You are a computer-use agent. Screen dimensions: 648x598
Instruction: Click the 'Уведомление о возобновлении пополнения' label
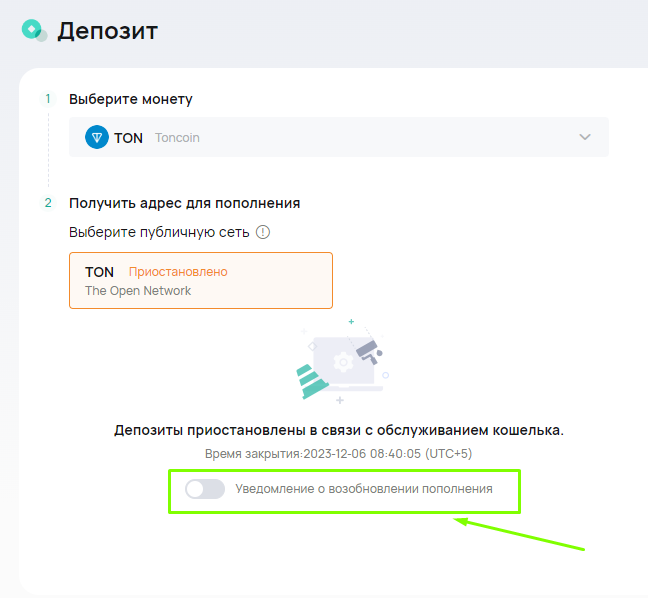coord(364,490)
